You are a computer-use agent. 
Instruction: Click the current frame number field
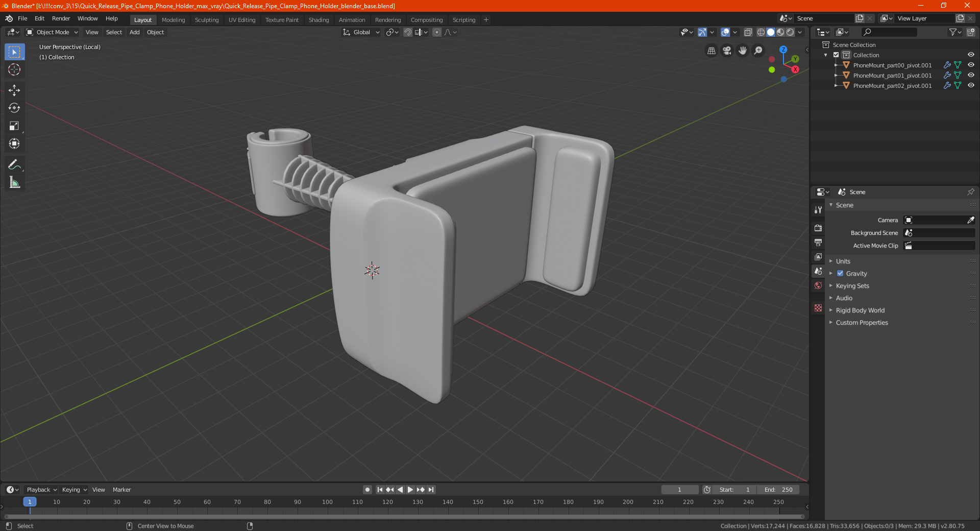tap(679, 490)
